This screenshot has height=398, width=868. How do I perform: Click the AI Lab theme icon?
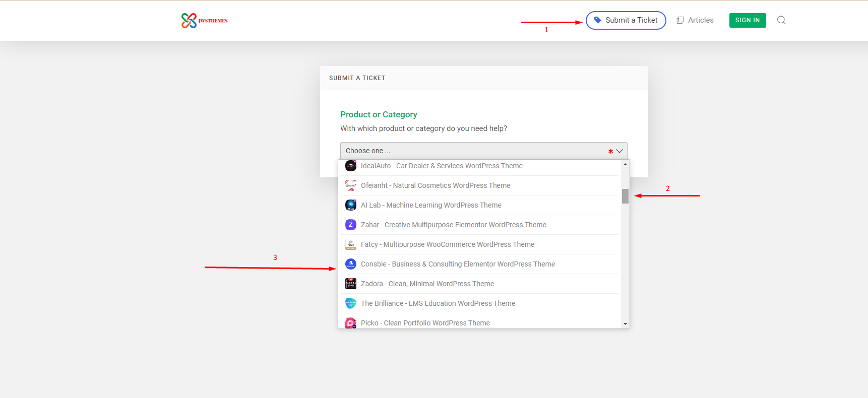click(351, 205)
